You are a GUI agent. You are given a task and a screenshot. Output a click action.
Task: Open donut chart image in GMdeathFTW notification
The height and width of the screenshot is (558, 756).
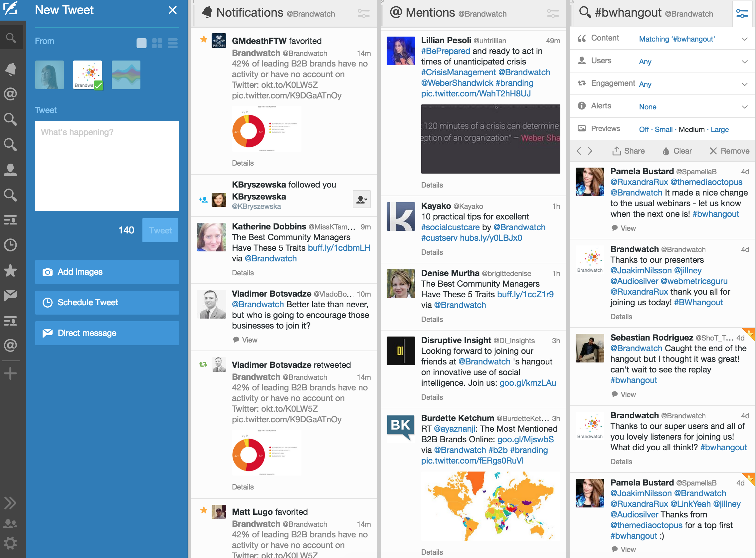[x=267, y=129]
